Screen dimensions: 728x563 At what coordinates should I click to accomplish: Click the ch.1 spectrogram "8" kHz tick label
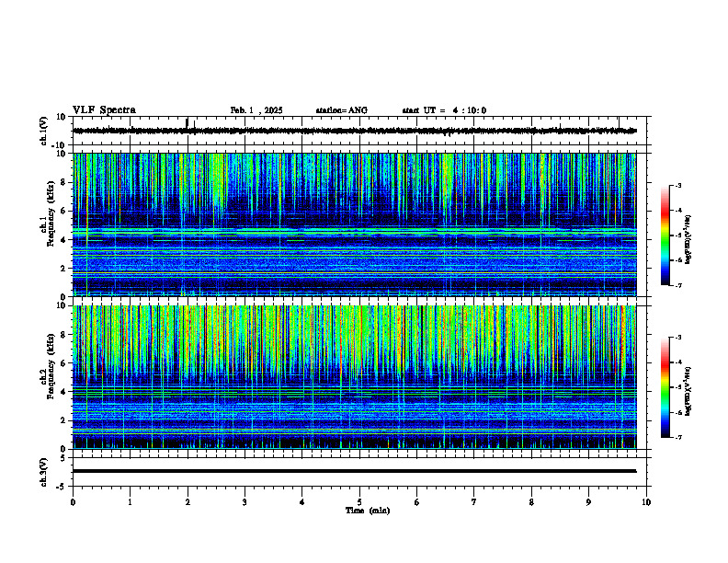[x=63, y=182]
